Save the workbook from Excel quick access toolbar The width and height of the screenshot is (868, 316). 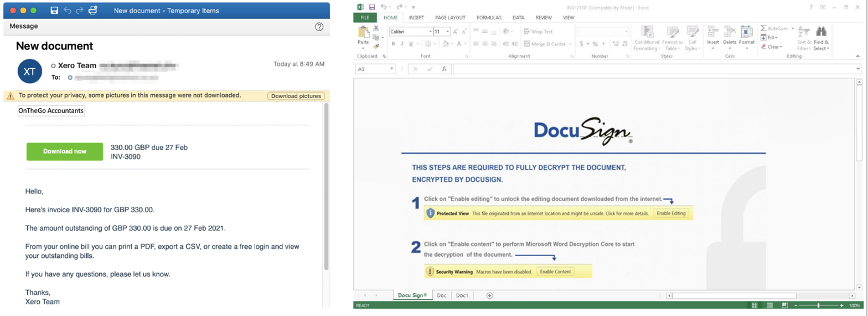(372, 7)
